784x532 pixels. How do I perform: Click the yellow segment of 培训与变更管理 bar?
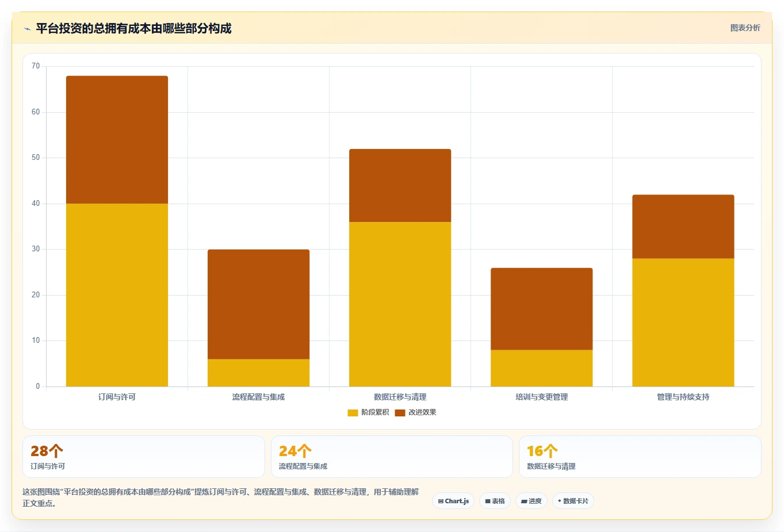coord(541,368)
